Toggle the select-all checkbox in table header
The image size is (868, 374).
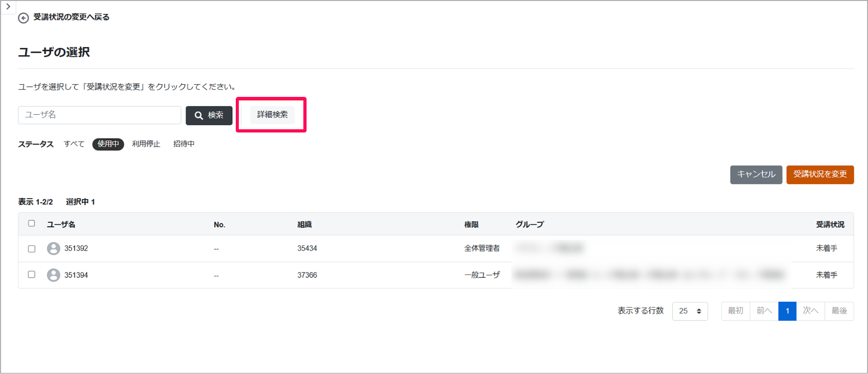(32, 224)
